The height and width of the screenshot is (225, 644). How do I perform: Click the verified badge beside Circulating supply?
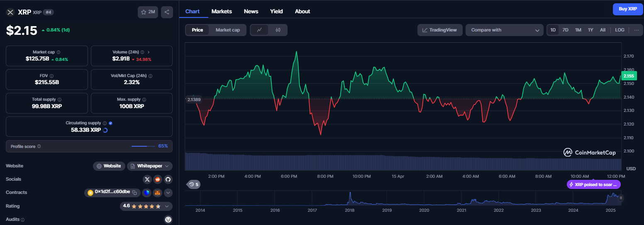click(110, 123)
